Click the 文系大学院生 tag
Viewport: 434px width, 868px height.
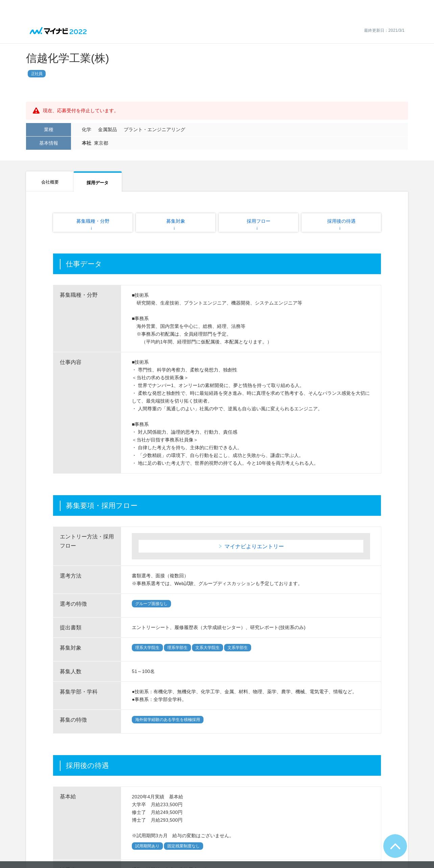(x=207, y=648)
